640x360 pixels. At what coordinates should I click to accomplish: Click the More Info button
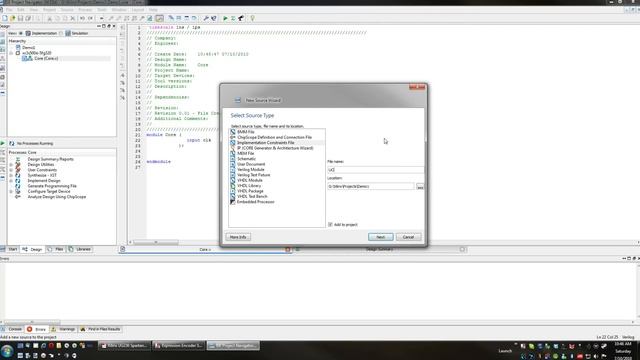(x=238, y=237)
